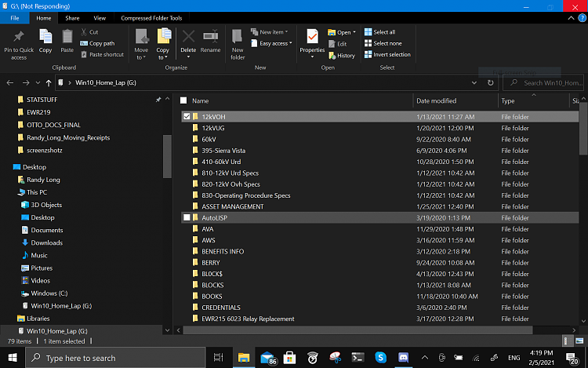Click the ENG language indicator
This screenshot has height=368, width=588.
click(514, 358)
